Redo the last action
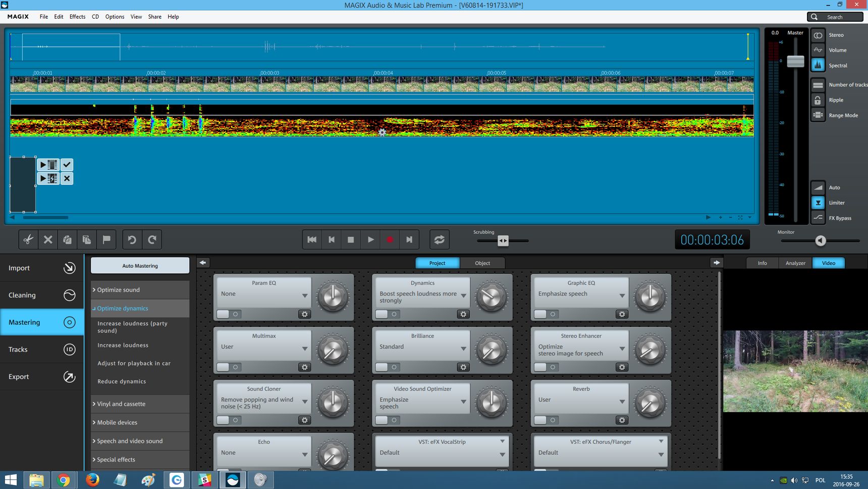The height and width of the screenshot is (489, 868). tap(152, 239)
